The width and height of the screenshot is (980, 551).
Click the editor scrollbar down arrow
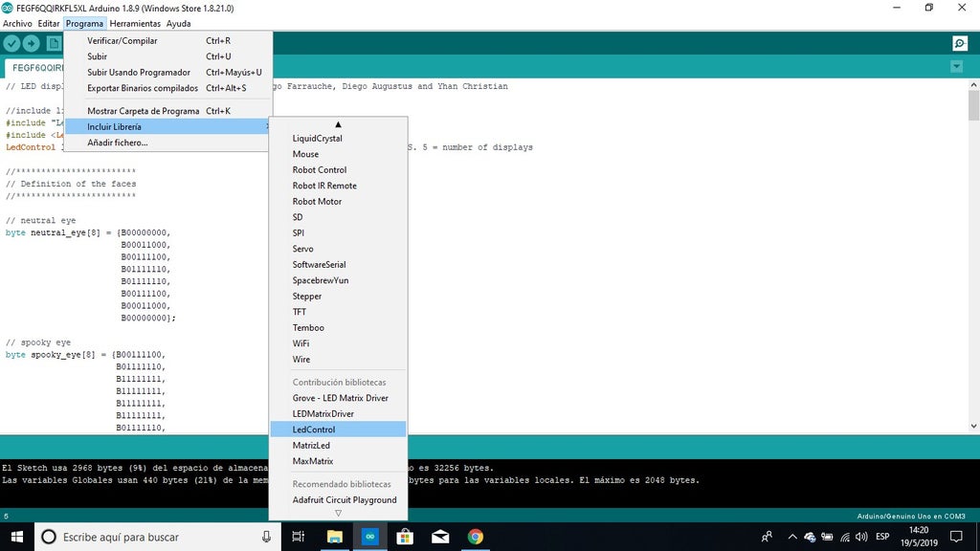point(973,426)
